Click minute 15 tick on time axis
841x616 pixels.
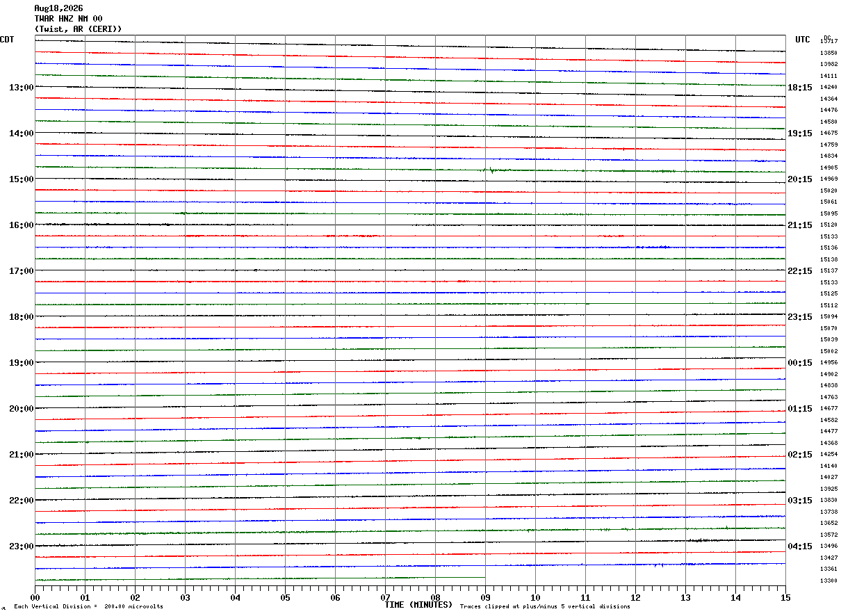(785, 597)
